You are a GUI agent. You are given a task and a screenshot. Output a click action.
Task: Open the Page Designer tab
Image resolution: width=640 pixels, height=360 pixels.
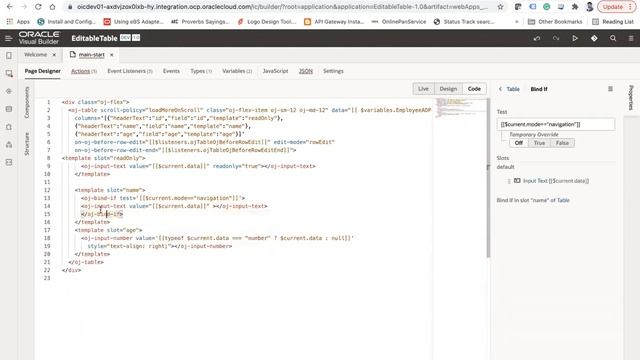click(42, 71)
